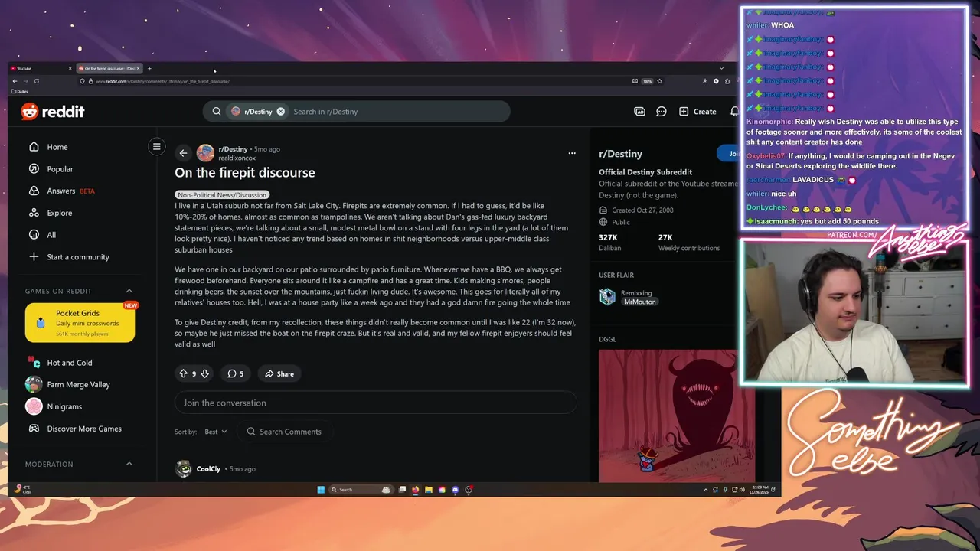Share the firepit discourse post
This screenshot has width=980, height=551.
click(279, 373)
